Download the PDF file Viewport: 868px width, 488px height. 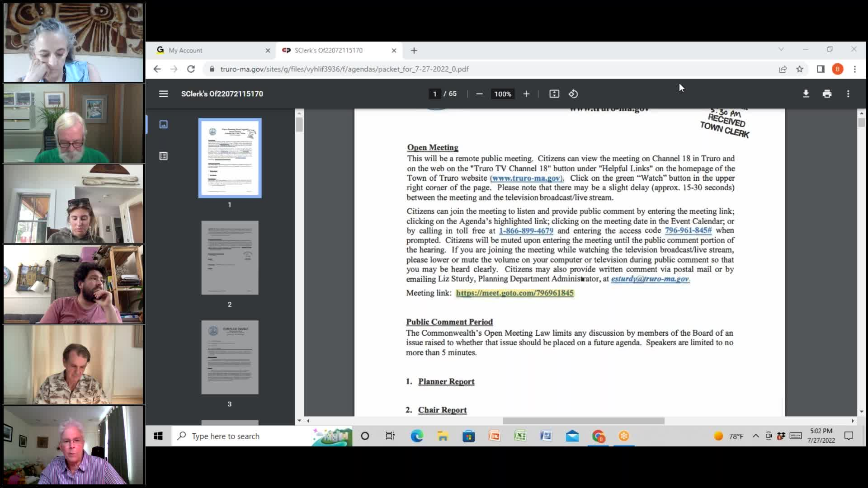tap(806, 94)
